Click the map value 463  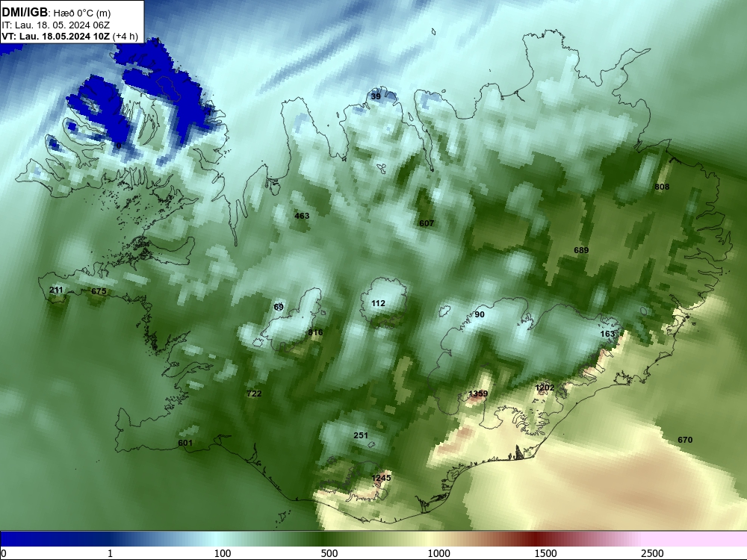click(x=302, y=216)
